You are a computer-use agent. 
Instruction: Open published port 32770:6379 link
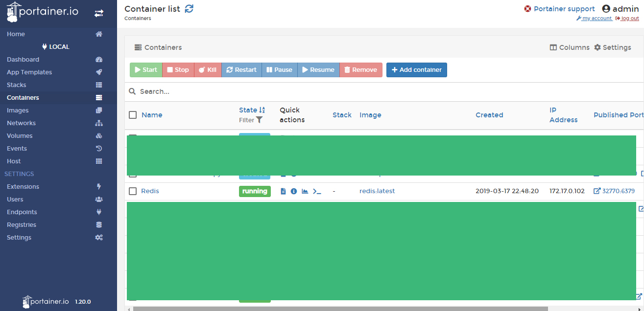[614, 191]
